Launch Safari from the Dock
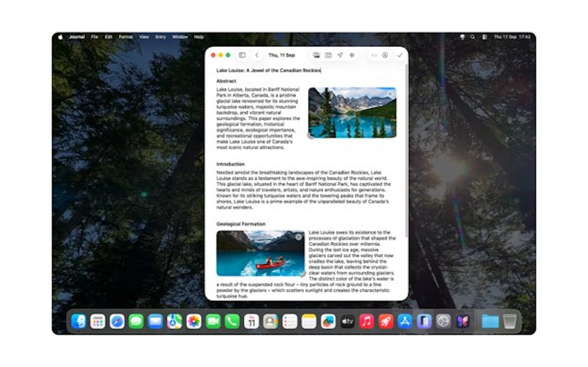588x367 pixels. (x=117, y=321)
